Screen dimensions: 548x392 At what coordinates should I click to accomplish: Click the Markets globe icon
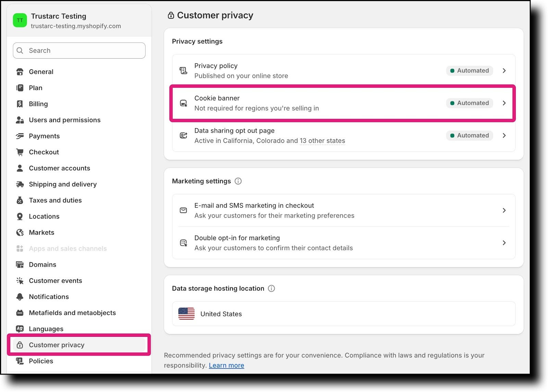coord(20,233)
